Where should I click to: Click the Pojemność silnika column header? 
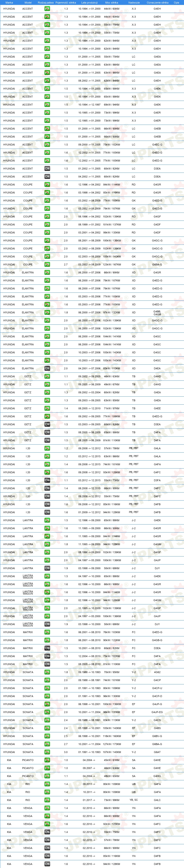click(66, 2)
